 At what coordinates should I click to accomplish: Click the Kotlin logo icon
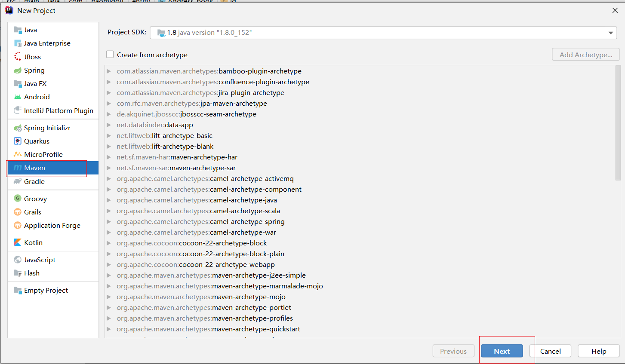[18, 243]
